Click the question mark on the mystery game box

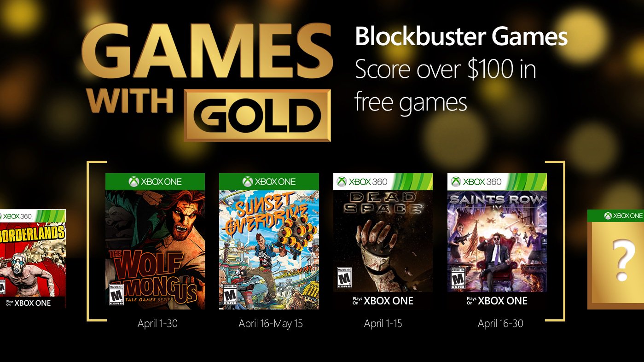622,260
